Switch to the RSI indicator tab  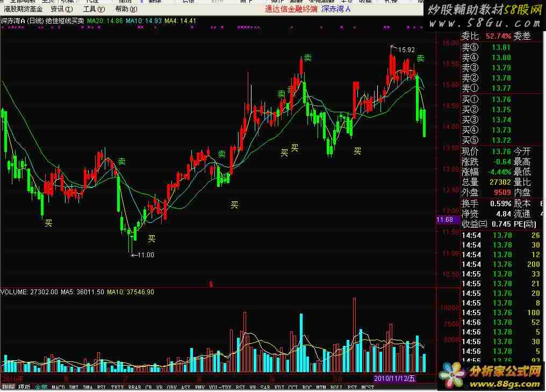click(x=240, y=387)
